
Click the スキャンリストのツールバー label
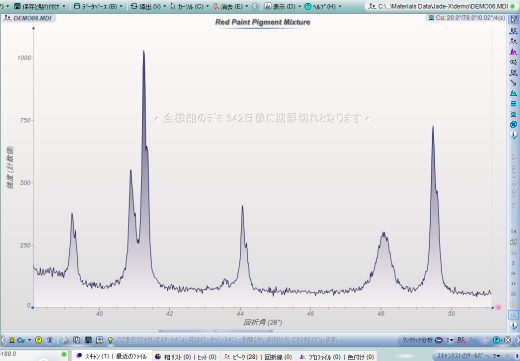pos(463,356)
